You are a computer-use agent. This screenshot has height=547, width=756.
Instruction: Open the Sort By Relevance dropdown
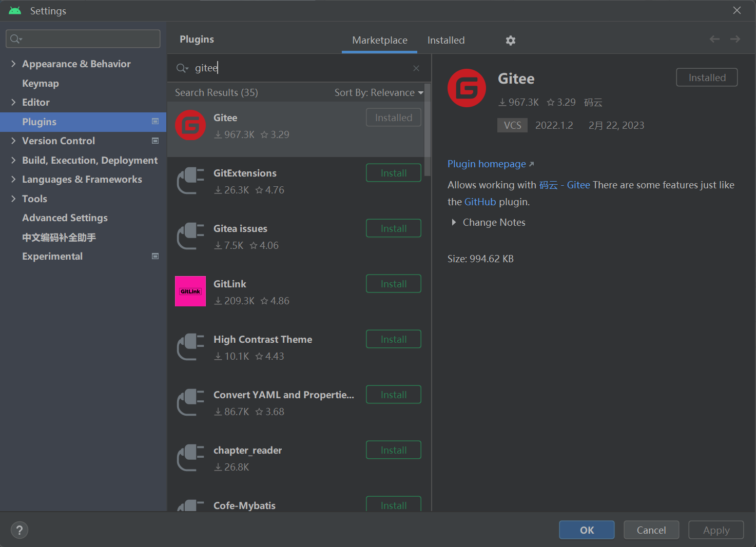(379, 92)
